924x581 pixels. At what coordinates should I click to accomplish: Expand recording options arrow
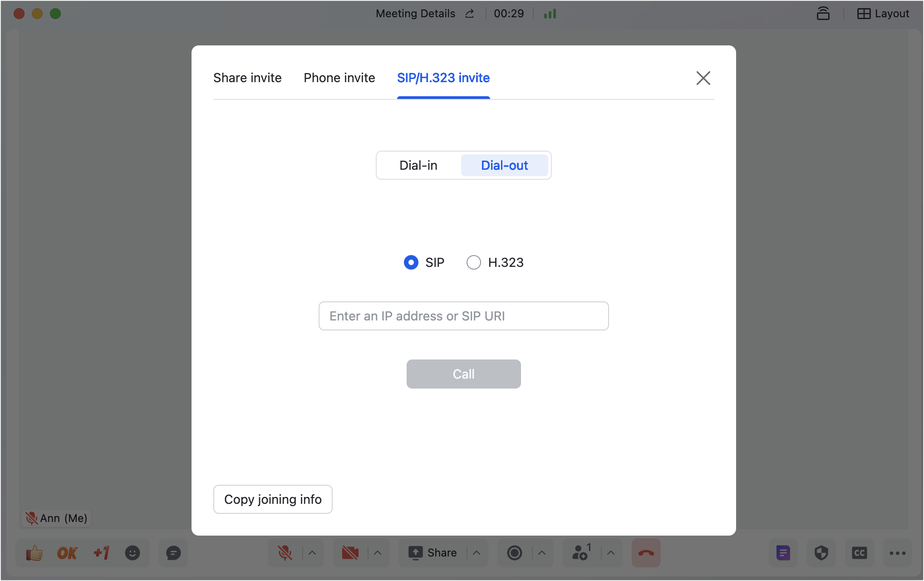click(x=542, y=553)
